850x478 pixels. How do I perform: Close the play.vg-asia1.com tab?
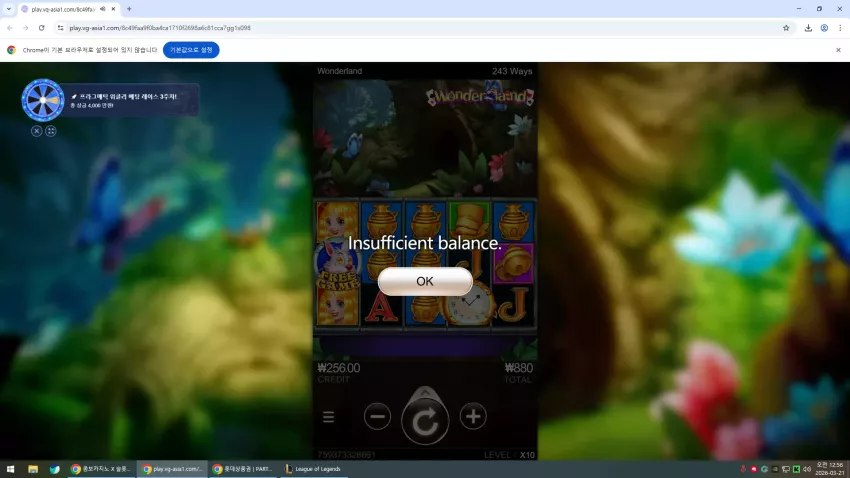pyautogui.click(x=113, y=9)
